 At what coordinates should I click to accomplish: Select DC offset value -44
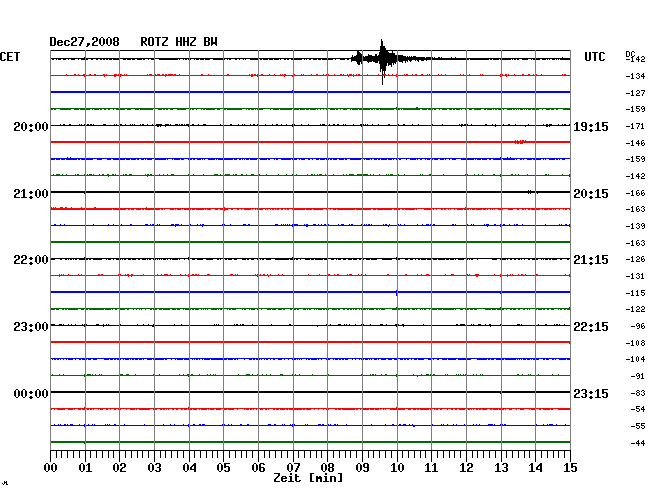[638, 443]
